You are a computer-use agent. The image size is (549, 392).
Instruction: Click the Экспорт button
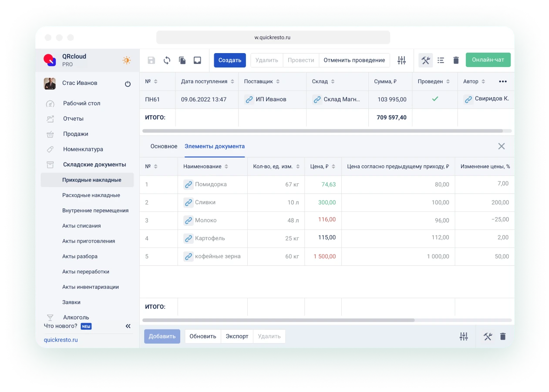[237, 336]
